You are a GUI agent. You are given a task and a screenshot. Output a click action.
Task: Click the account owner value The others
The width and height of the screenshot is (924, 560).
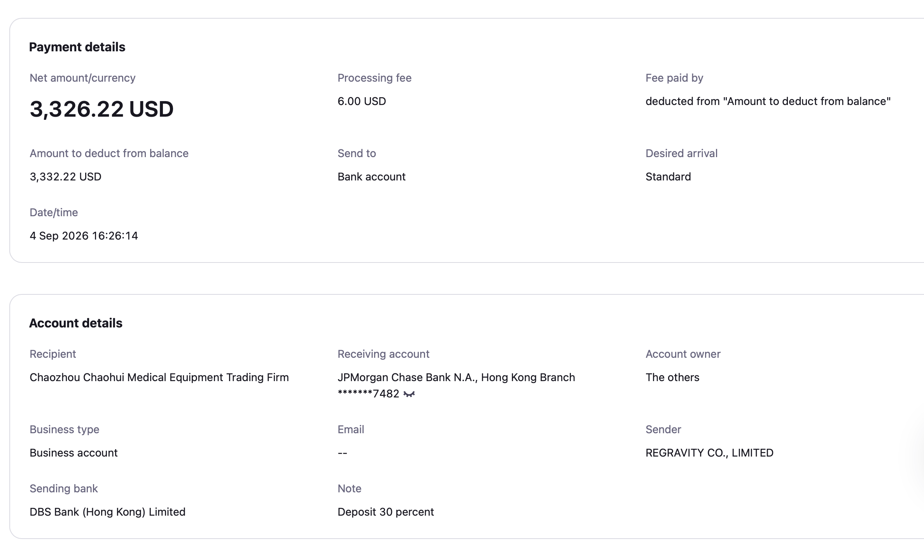pyautogui.click(x=672, y=377)
